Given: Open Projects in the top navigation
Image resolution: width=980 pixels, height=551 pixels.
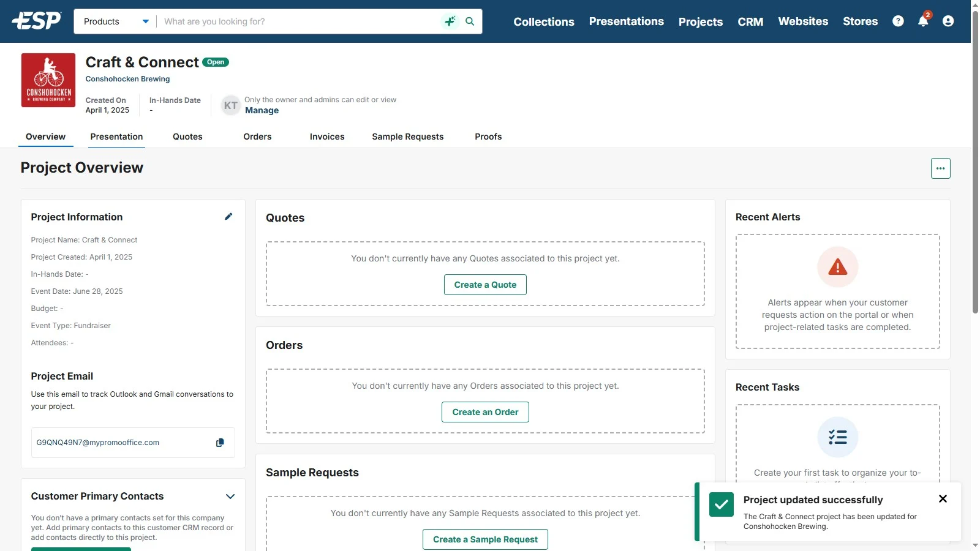Looking at the screenshot, I should (701, 21).
